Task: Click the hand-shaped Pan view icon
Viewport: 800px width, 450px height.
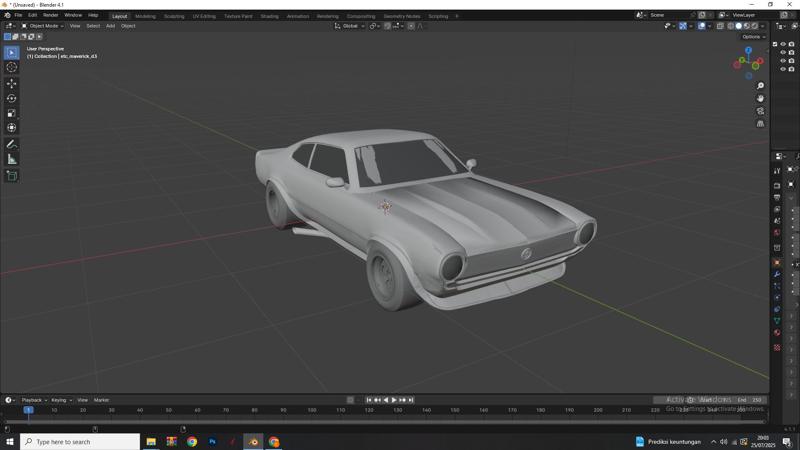Action: pos(761,98)
